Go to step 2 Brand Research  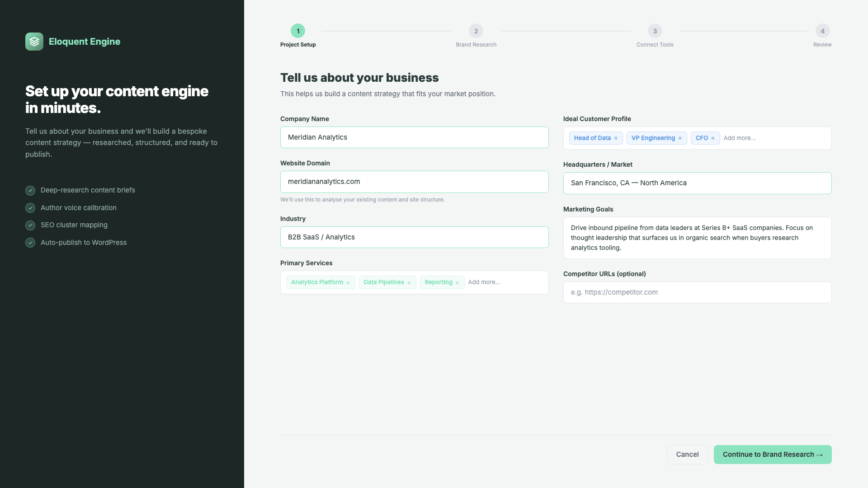pos(476,31)
